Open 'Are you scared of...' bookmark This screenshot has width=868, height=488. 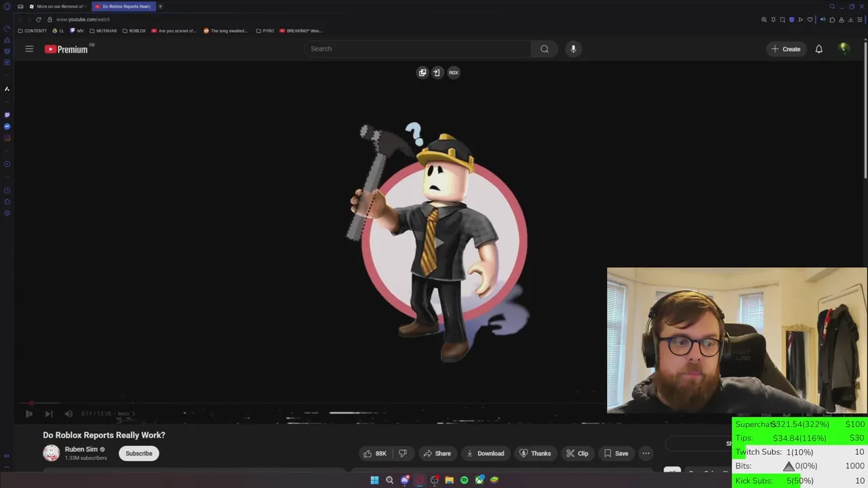tap(174, 30)
